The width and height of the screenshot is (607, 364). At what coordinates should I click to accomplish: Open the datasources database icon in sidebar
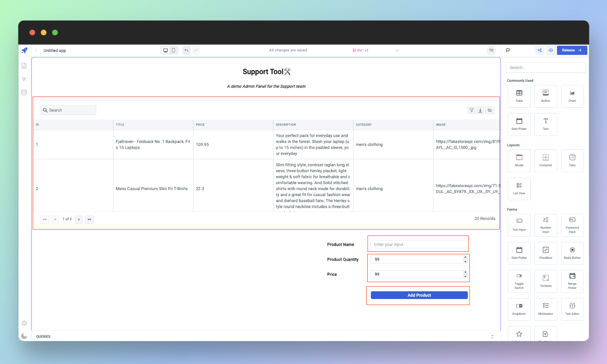point(24,92)
